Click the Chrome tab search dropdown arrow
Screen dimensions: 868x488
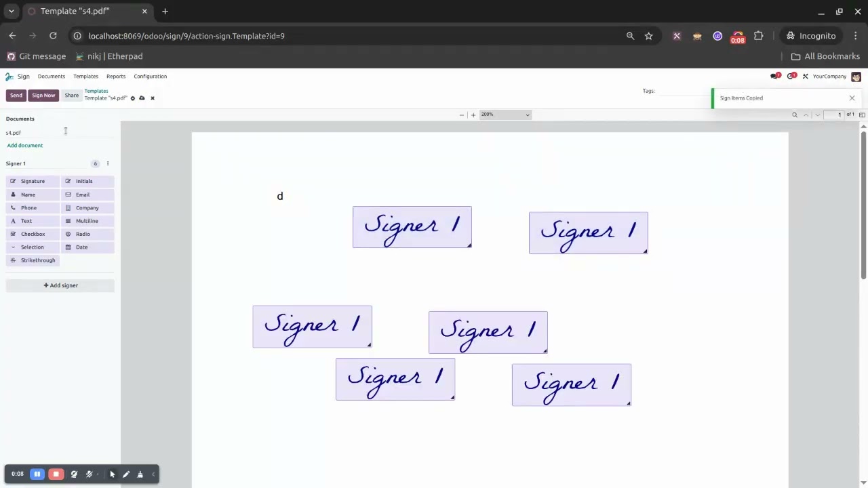click(x=11, y=12)
